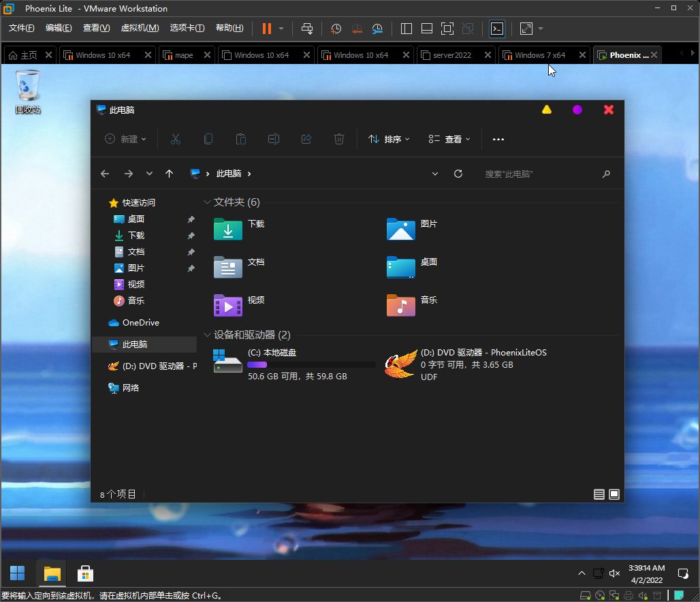Open the 查看 (View) dropdown
Viewport: 700px width, 602px height.
tap(449, 139)
